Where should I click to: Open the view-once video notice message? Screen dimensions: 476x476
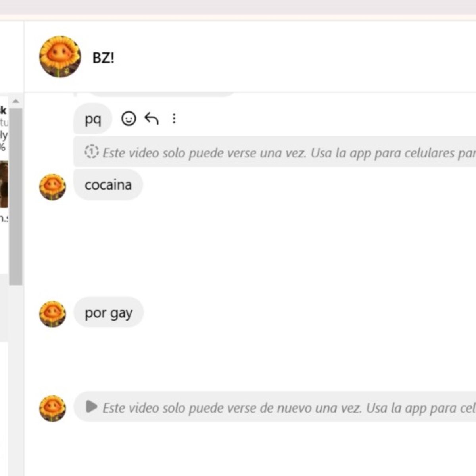275,152
